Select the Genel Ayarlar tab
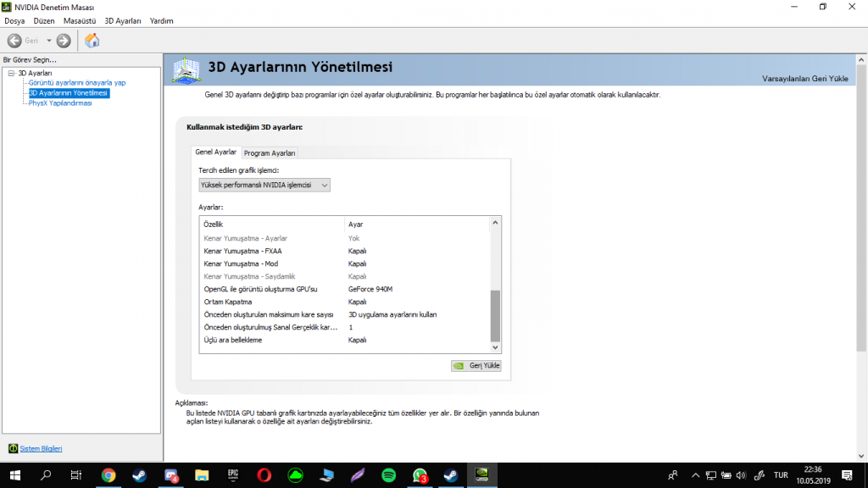This screenshot has height=488, width=868. 215,152
